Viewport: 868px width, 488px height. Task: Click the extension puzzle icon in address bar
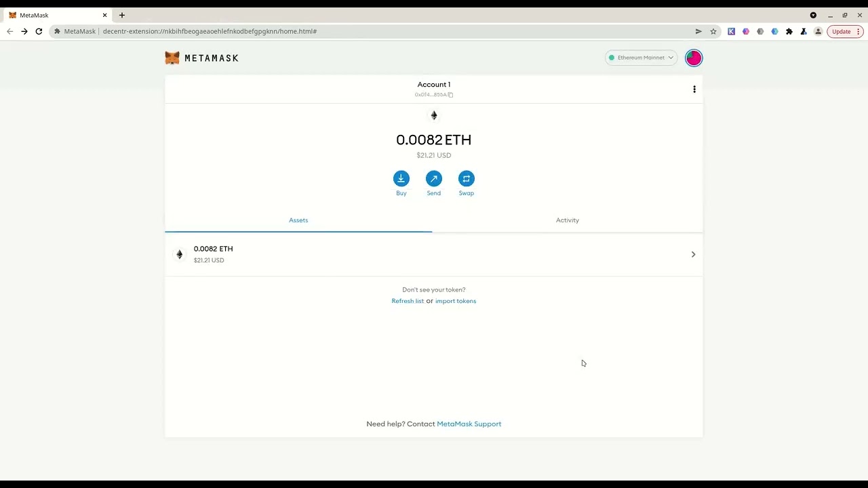click(58, 31)
